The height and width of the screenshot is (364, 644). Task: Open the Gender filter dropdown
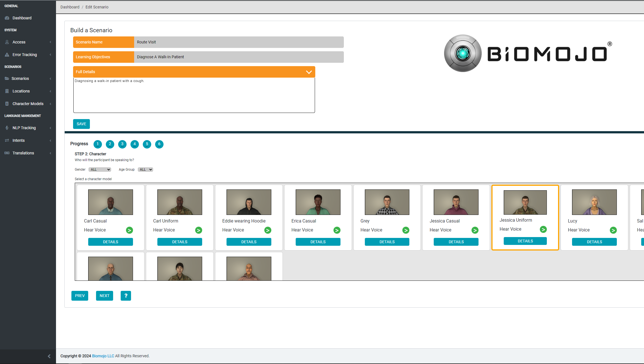[x=100, y=170]
